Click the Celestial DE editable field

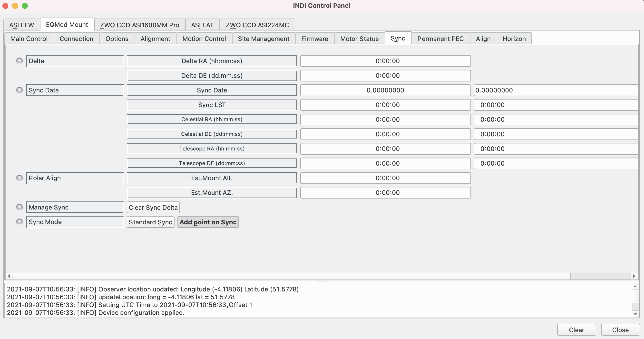tap(556, 134)
